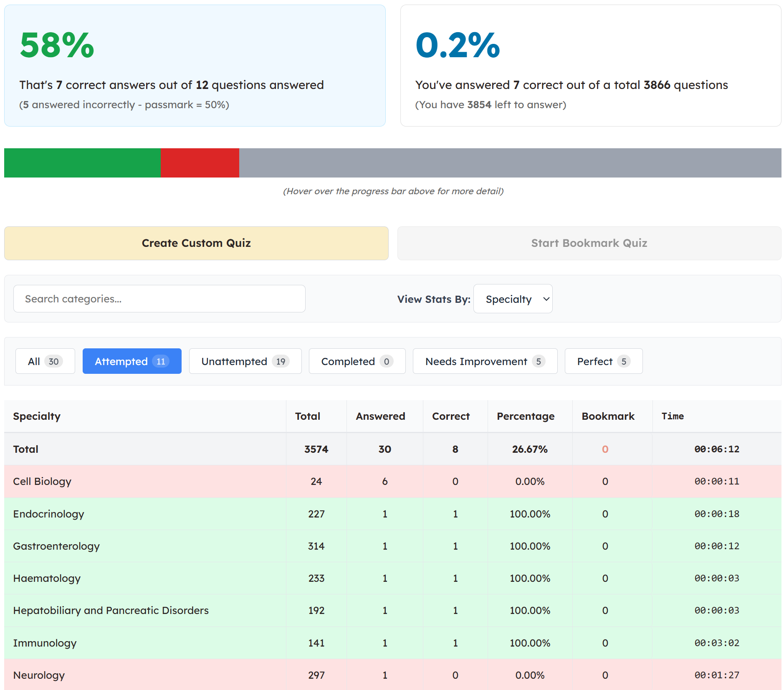Open the Neurology specialty row
The image size is (784, 690).
[392, 675]
